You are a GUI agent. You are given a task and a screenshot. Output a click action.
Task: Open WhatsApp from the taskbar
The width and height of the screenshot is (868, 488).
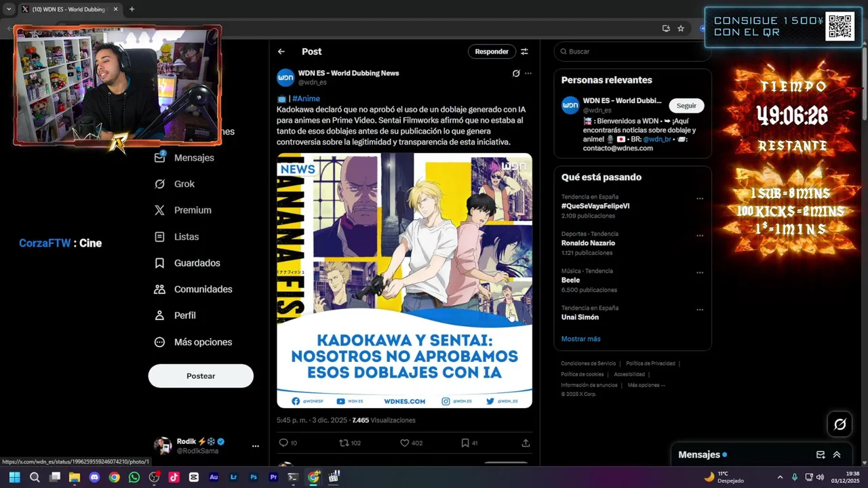[134, 477]
